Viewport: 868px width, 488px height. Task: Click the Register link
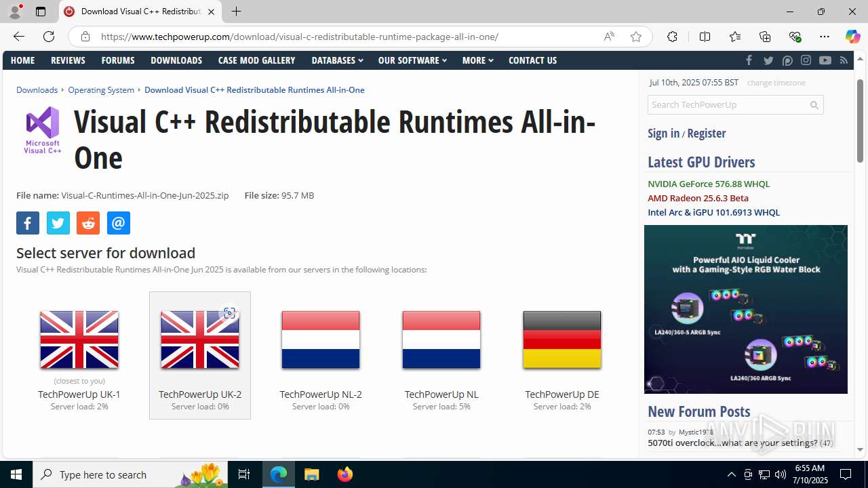pyautogui.click(x=706, y=133)
